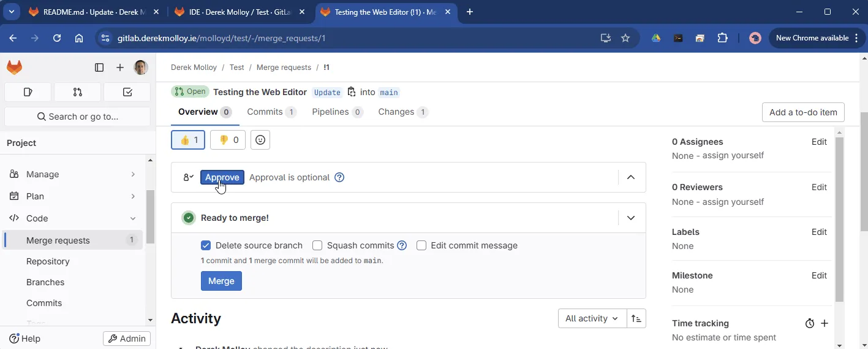Toggle the sidebar collapse icon
Image resolution: width=868 pixels, height=349 pixels.
[x=99, y=67]
